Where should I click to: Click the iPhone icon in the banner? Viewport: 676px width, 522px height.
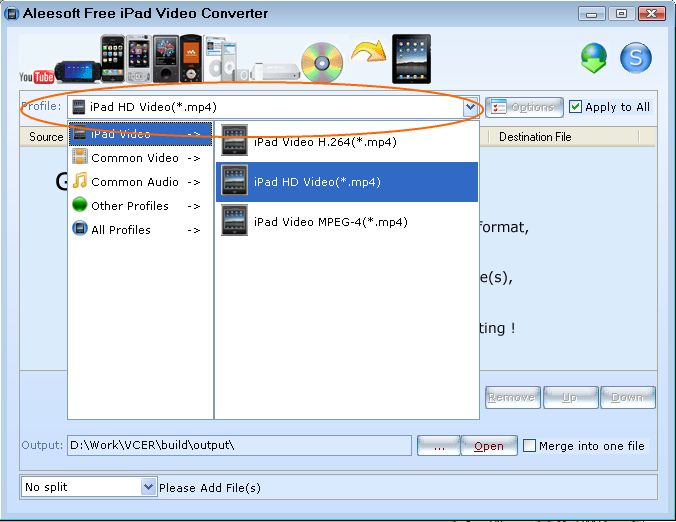(x=113, y=59)
